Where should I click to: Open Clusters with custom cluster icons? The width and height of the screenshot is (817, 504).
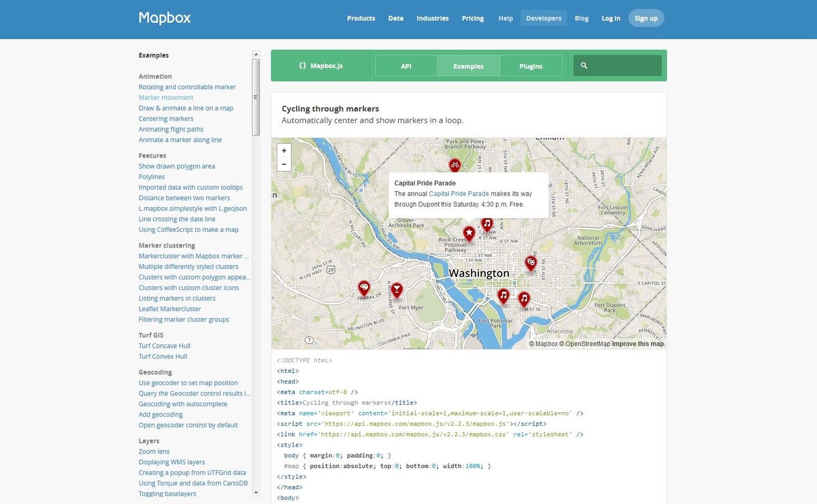[189, 288]
